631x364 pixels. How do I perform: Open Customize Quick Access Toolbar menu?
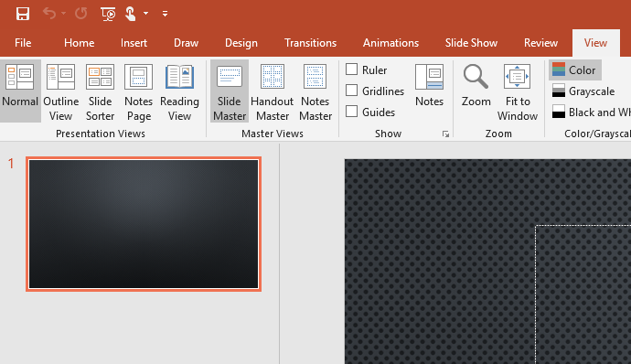click(165, 14)
